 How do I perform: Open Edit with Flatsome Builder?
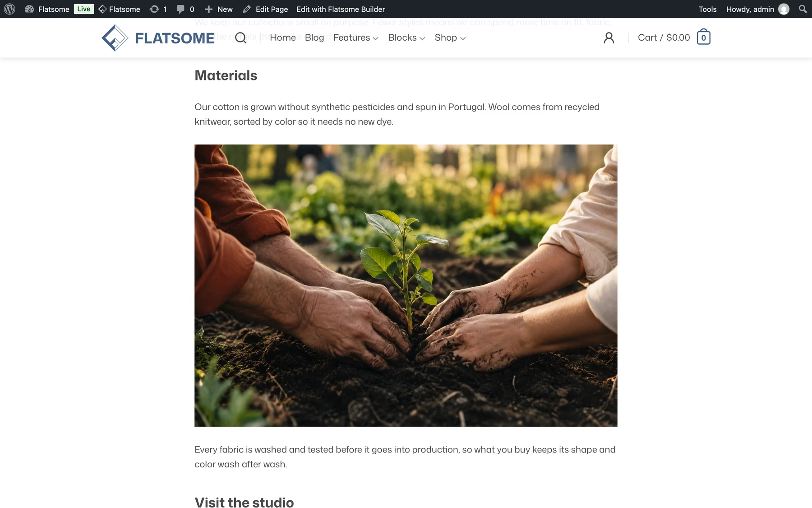click(x=341, y=9)
